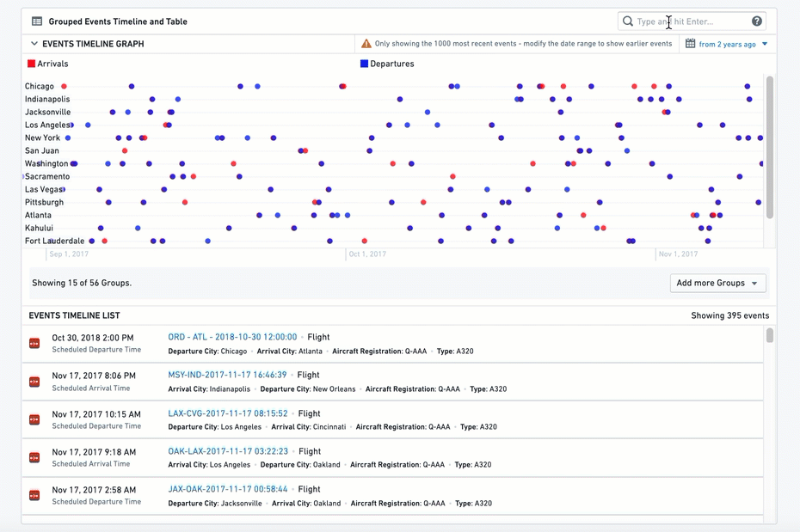The height and width of the screenshot is (532, 800).
Task: Open ORD - ATL - 2018-10-30 12:00:00 flight link
Action: pyautogui.click(x=232, y=337)
